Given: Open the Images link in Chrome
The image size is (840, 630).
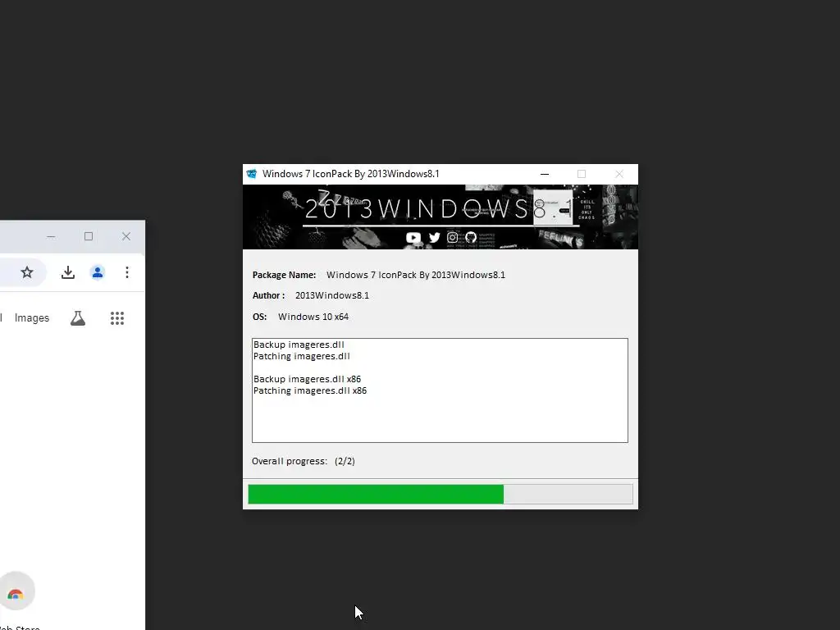Looking at the screenshot, I should pos(32,317).
